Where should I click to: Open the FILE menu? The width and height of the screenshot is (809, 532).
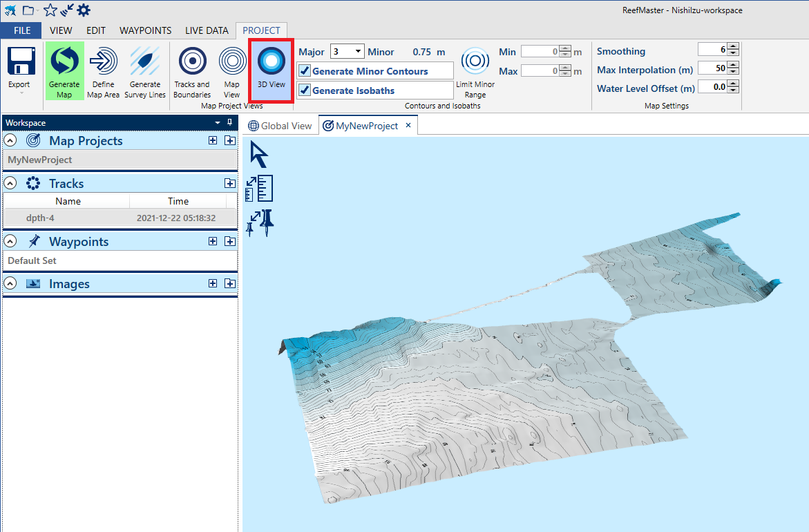coord(21,30)
